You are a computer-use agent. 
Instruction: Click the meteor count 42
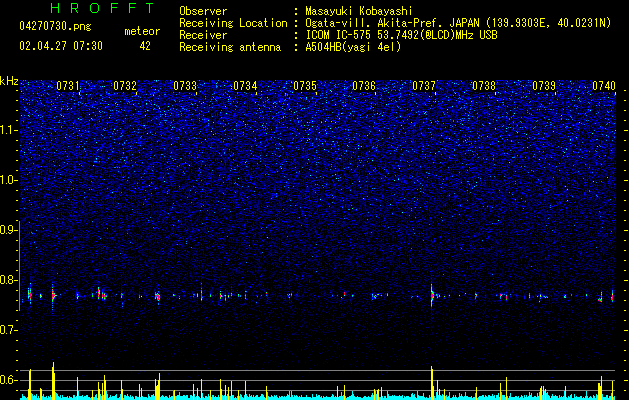(x=145, y=46)
